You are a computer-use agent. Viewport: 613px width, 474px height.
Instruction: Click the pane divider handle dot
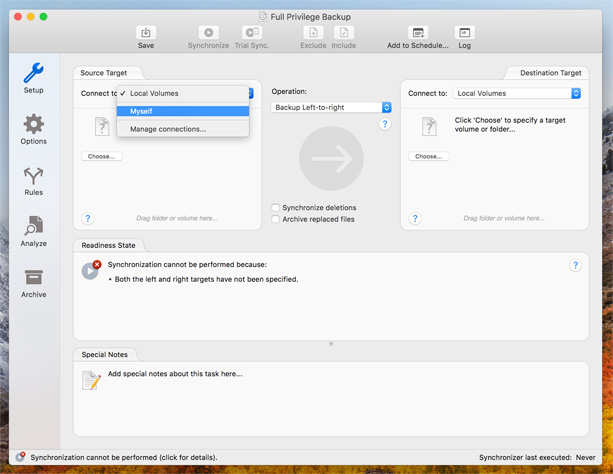pos(331,344)
